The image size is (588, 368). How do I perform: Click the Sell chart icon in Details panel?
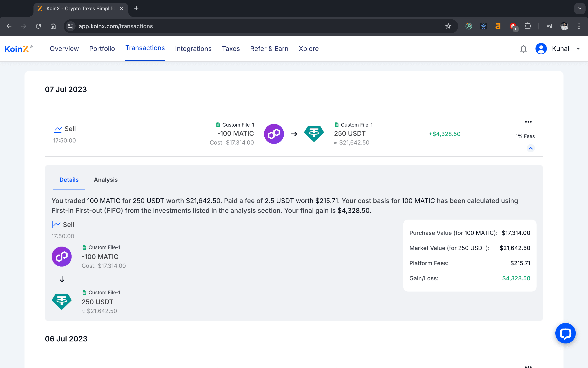tap(56, 224)
